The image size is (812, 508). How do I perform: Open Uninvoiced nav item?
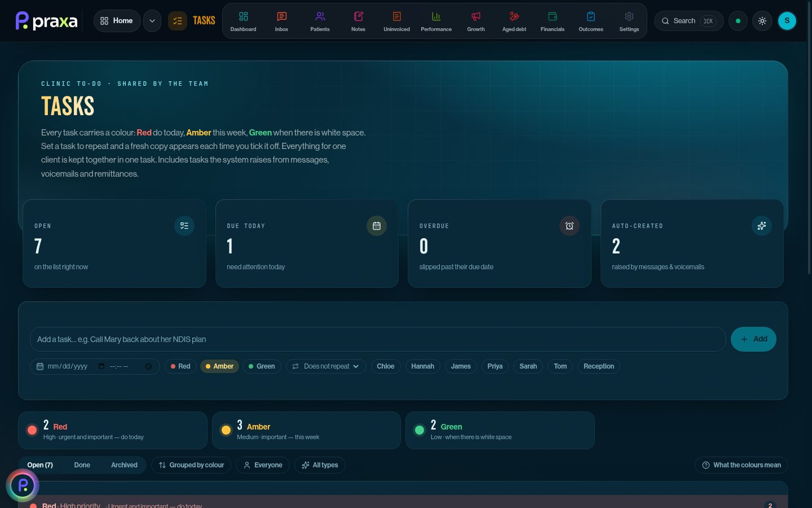pos(396,21)
